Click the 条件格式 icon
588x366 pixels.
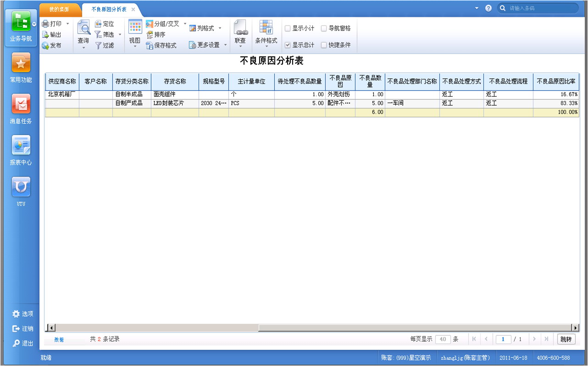click(x=266, y=27)
